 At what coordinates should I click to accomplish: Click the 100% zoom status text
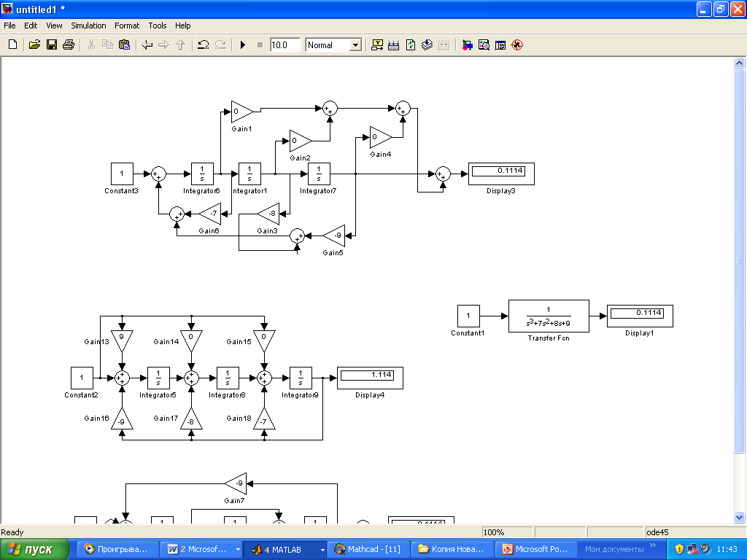tap(494, 532)
